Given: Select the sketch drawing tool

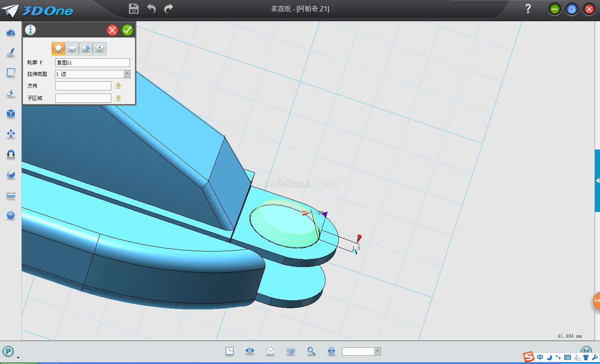Looking at the screenshot, I should click(11, 52).
